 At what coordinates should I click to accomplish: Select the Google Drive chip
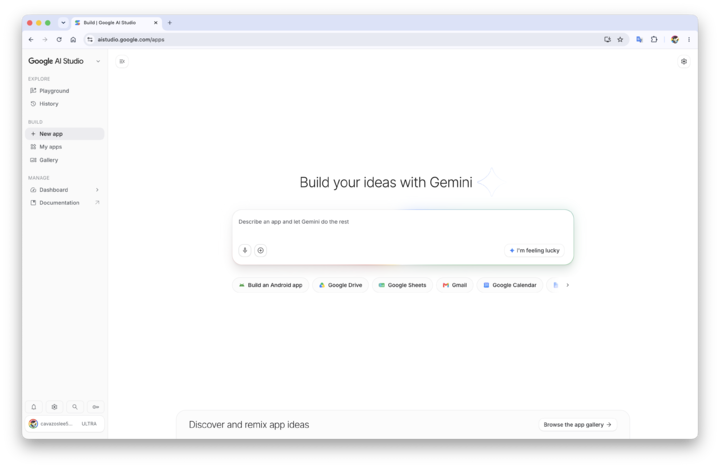(340, 285)
